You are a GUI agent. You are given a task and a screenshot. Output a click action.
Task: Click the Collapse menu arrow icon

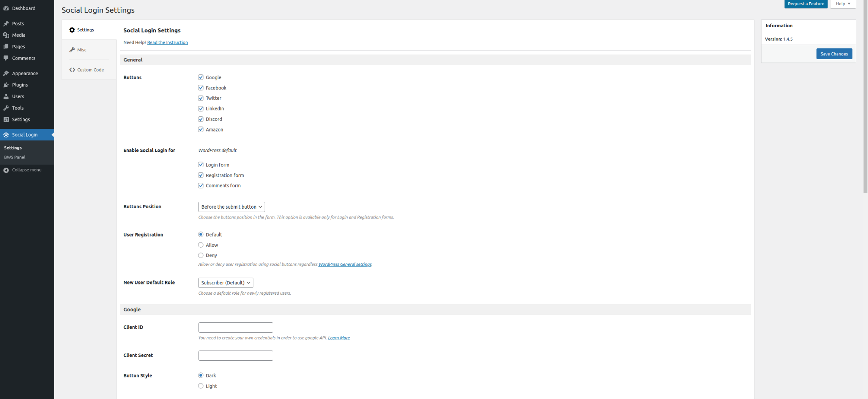[6, 170]
